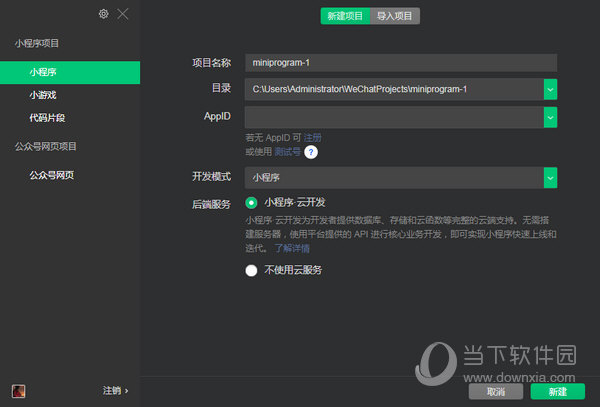The width and height of the screenshot is (600, 407).
Task: Open the user avatar thumbnail
Action: (18, 391)
